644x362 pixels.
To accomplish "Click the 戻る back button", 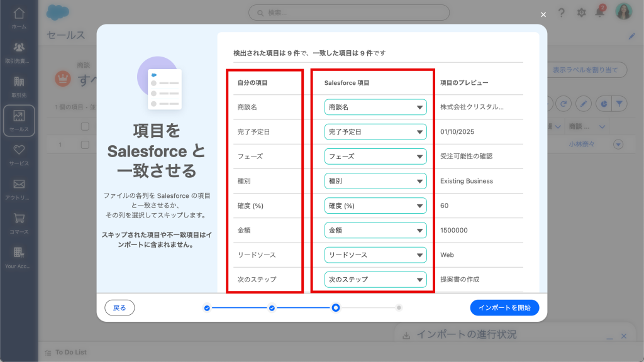I will point(119,308).
